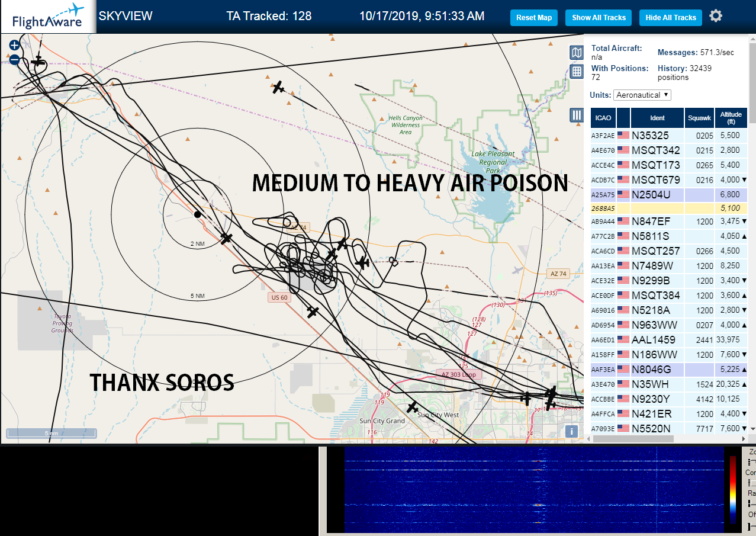Click the AZ 303 Loop road label
This screenshot has height=536, width=756.
(x=459, y=374)
